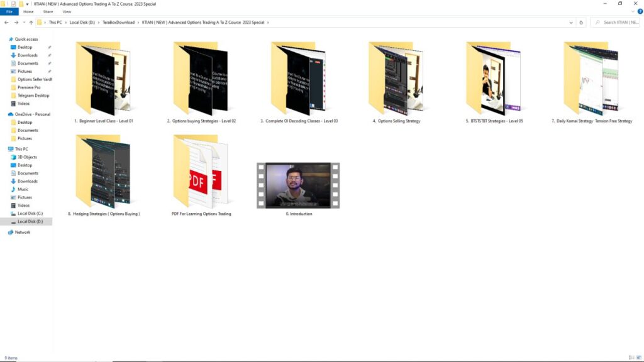Image resolution: width=644 pixels, height=362 pixels.
Task: Open Downloads under This PC
Action: click(27, 181)
